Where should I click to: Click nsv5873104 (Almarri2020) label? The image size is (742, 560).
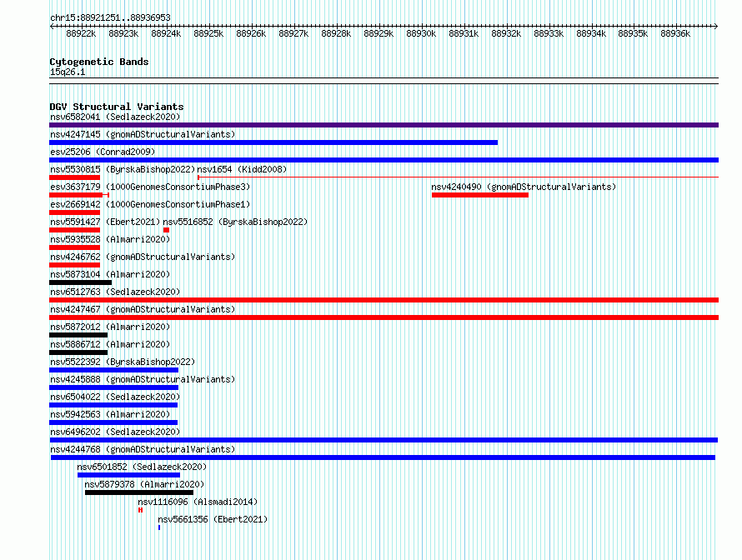pyautogui.click(x=110, y=274)
